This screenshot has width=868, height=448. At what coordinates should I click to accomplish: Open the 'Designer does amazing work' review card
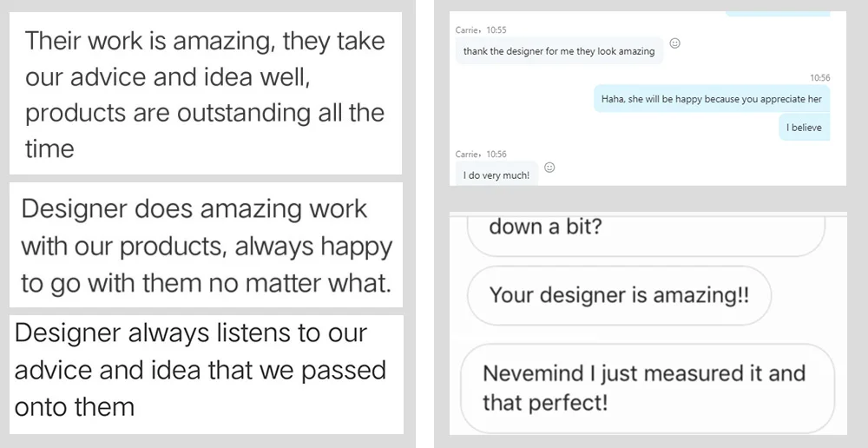[207, 246]
